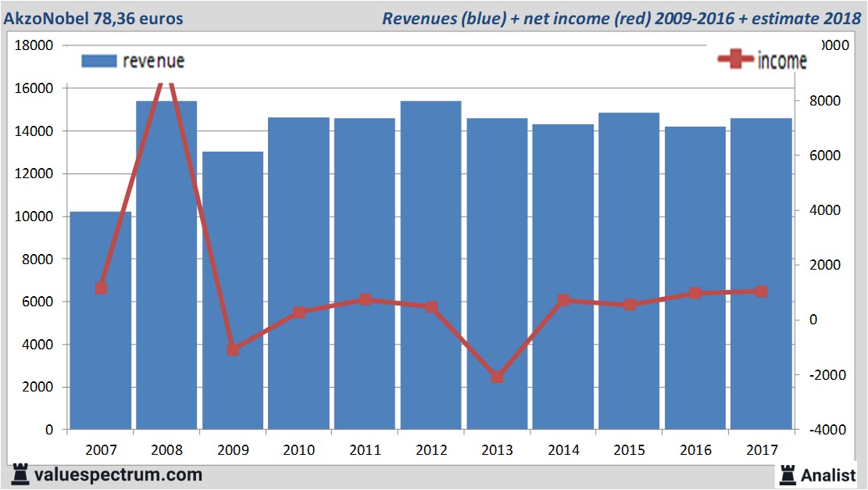Select the 2017 income data point marker
868x490 pixels.
click(x=762, y=291)
